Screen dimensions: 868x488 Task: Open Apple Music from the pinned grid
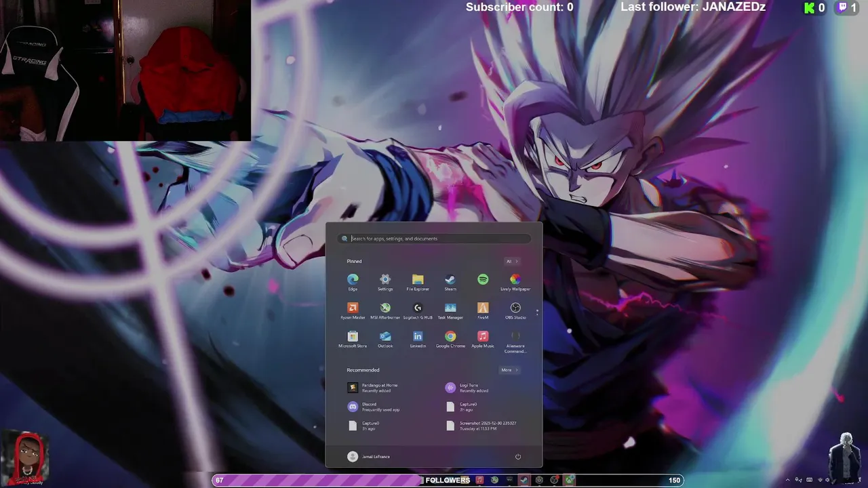click(483, 340)
